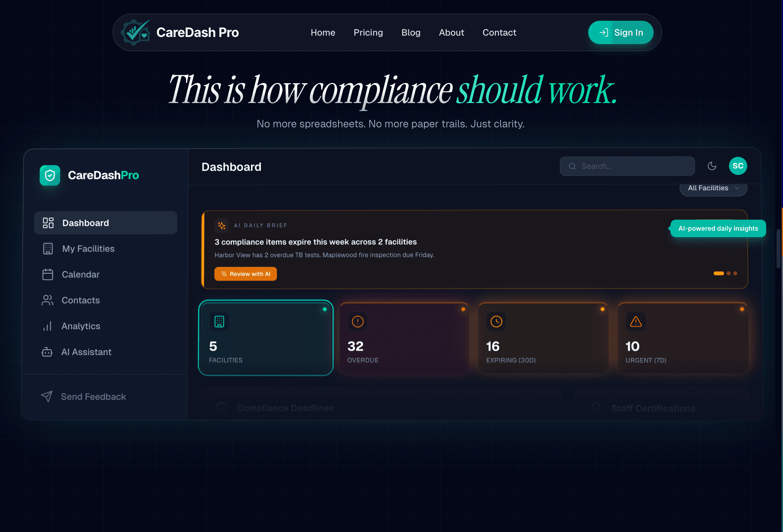The height and width of the screenshot is (532, 783).
Task: Click the sparkle icon next to AI Daily Brief
Action: (x=222, y=226)
